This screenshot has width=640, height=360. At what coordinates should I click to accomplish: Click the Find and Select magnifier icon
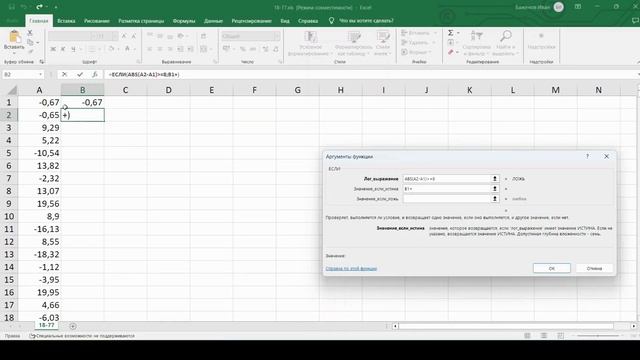pos(505,36)
